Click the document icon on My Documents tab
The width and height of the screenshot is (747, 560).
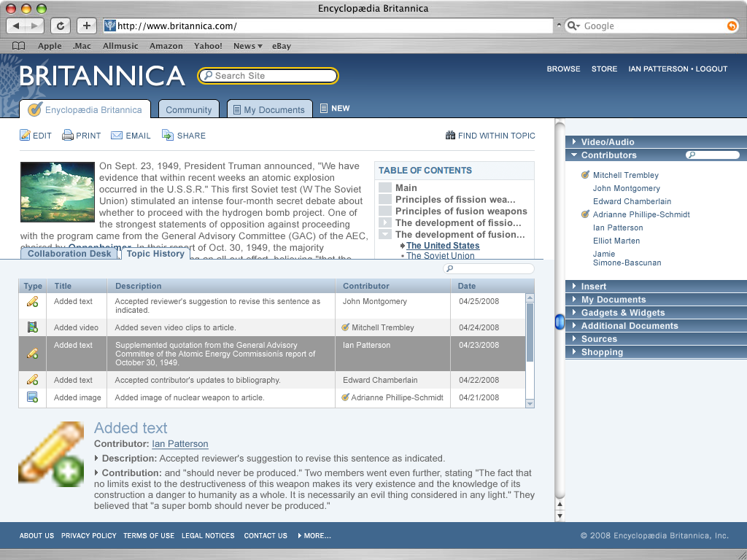[237, 110]
